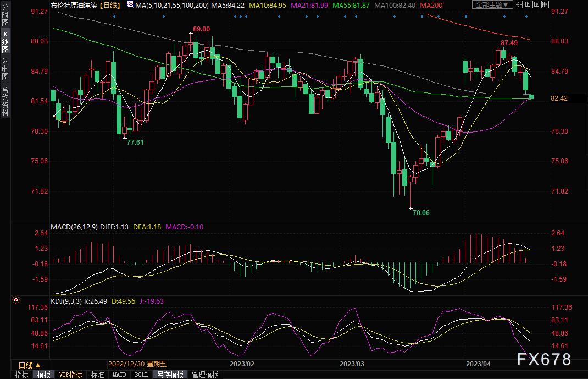Click the expand-right arrow panel icon

tap(545, 4)
